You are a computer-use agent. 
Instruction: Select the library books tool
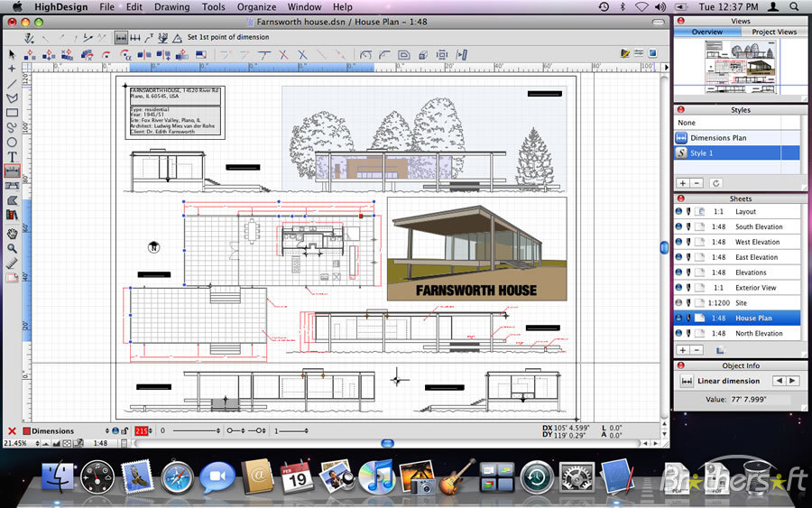(x=12, y=215)
